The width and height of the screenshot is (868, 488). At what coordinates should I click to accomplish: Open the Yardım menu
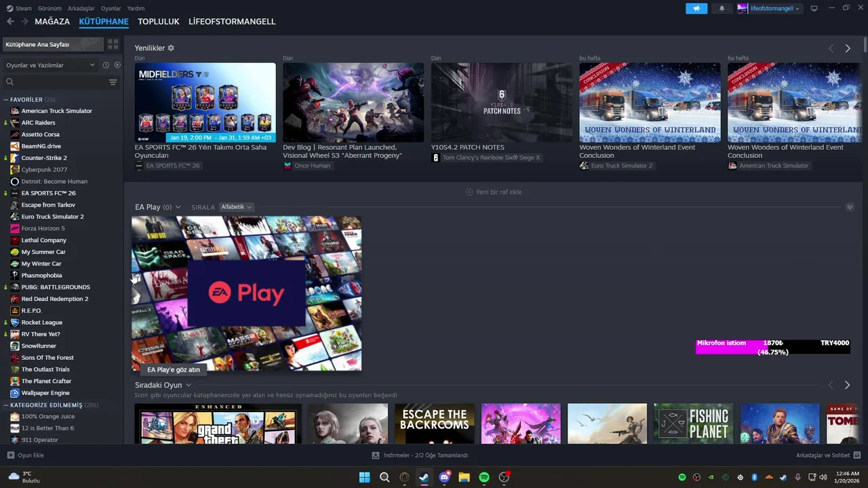(x=136, y=8)
